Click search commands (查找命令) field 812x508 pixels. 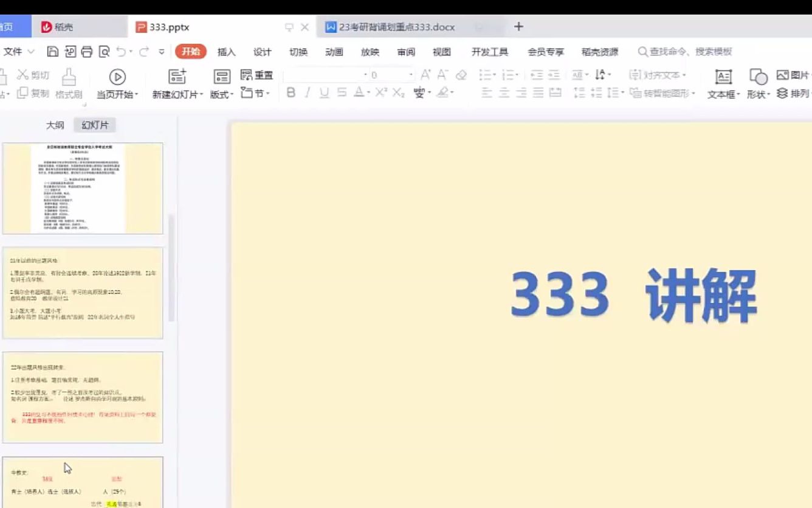(x=685, y=52)
